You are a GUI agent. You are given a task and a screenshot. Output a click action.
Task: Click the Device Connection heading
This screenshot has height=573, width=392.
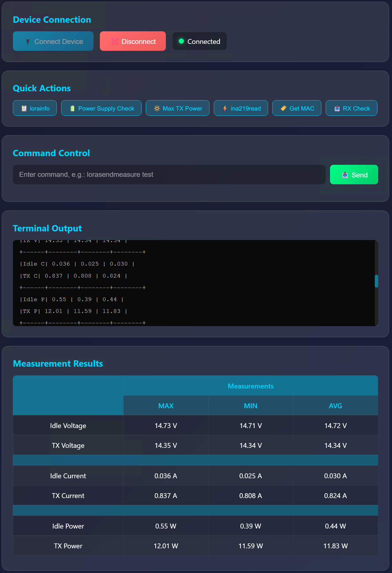coord(52,20)
